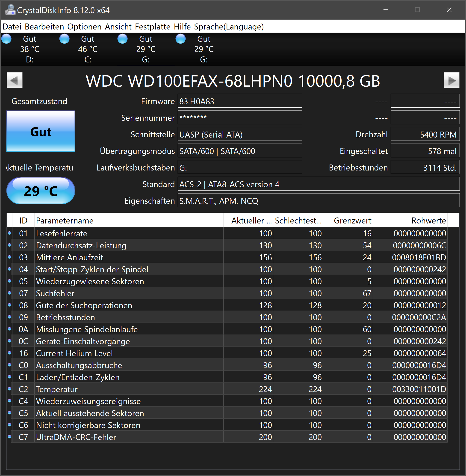Open the Festplatte menu
This screenshot has width=466, height=476.
(x=153, y=26)
